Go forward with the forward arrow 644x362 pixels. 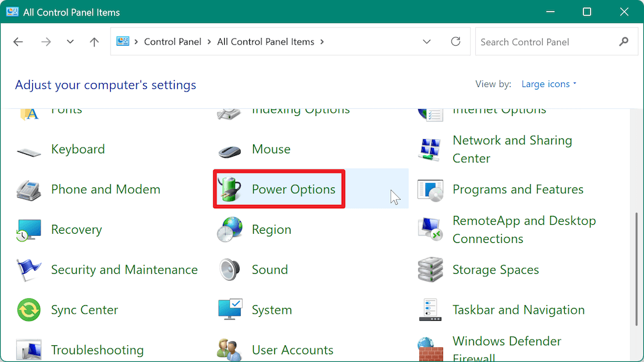46,42
